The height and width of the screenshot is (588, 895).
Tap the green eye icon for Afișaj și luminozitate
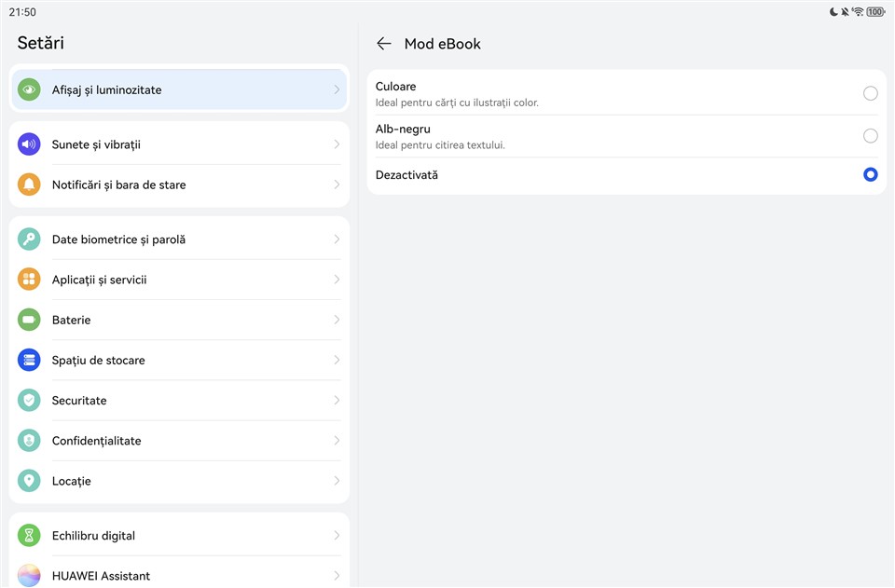pos(29,90)
